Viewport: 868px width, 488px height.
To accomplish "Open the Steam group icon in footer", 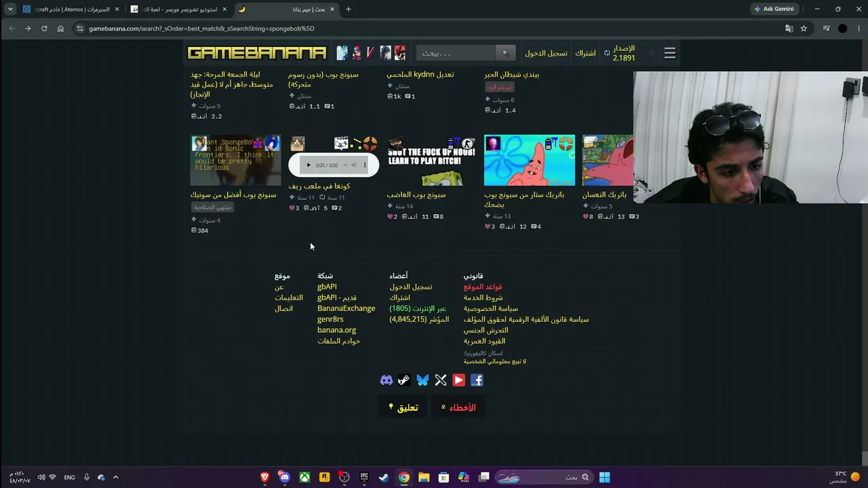I will click(404, 380).
